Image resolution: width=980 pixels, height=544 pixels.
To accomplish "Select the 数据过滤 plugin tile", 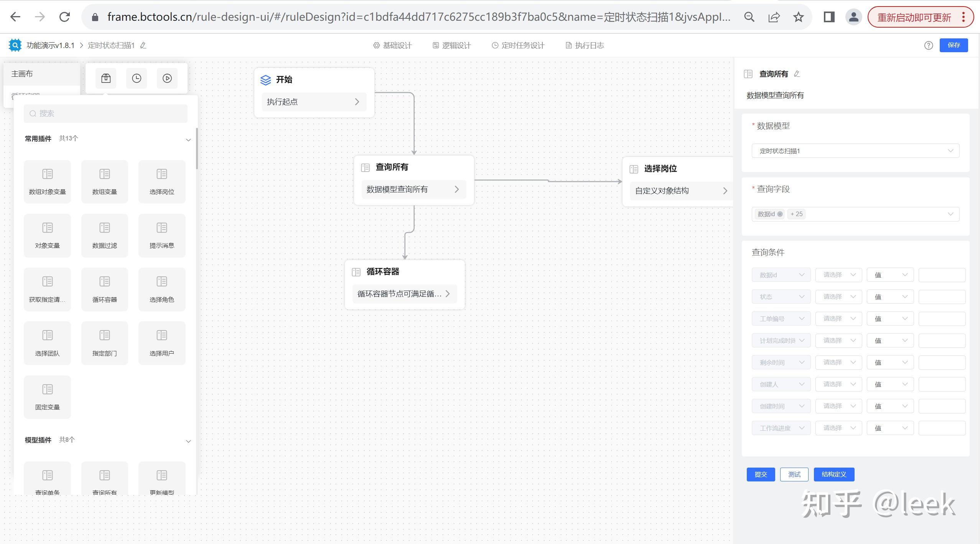I will (x=104, y=235).
